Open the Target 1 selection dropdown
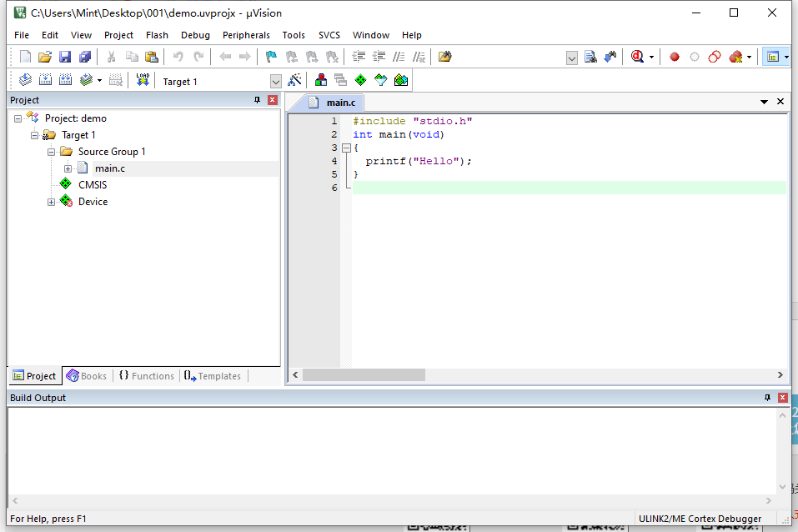The height and width of the screenshot is (532, 798). tap(275, 82)
